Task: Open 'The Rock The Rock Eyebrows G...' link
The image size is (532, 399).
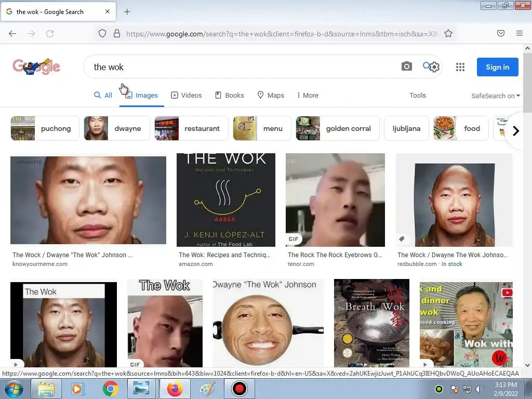Action: pyautogui.click(x=335, y=255)
